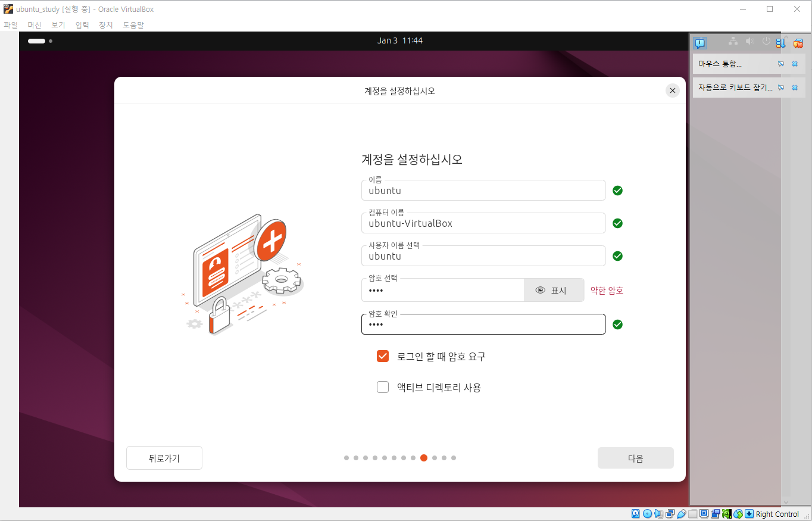This screenshot has width=812, height=521.
Task: Click the keyboard capture arrow icon beside Right Control
Action: tap(749, 514)
